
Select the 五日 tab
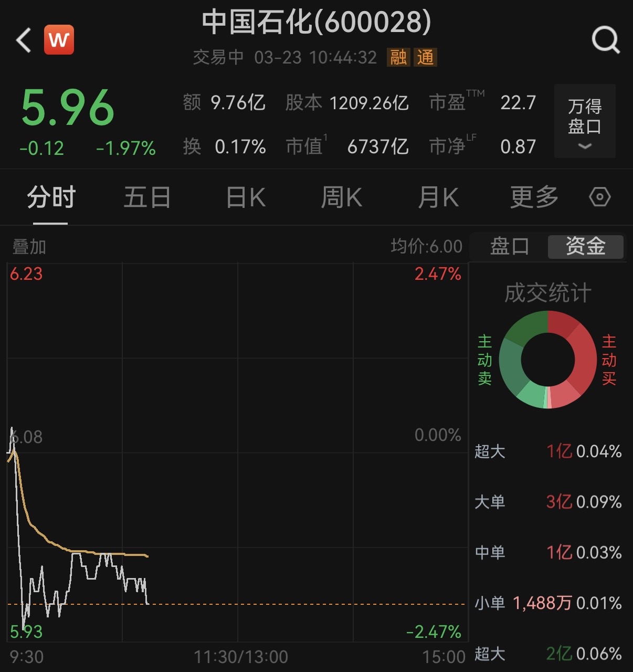click(x=147, y=197)
